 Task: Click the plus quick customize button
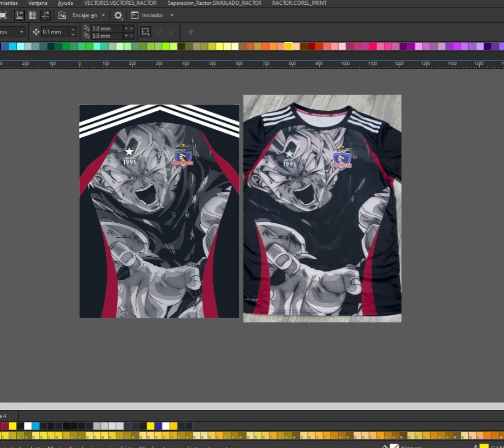tap(191, 32)
